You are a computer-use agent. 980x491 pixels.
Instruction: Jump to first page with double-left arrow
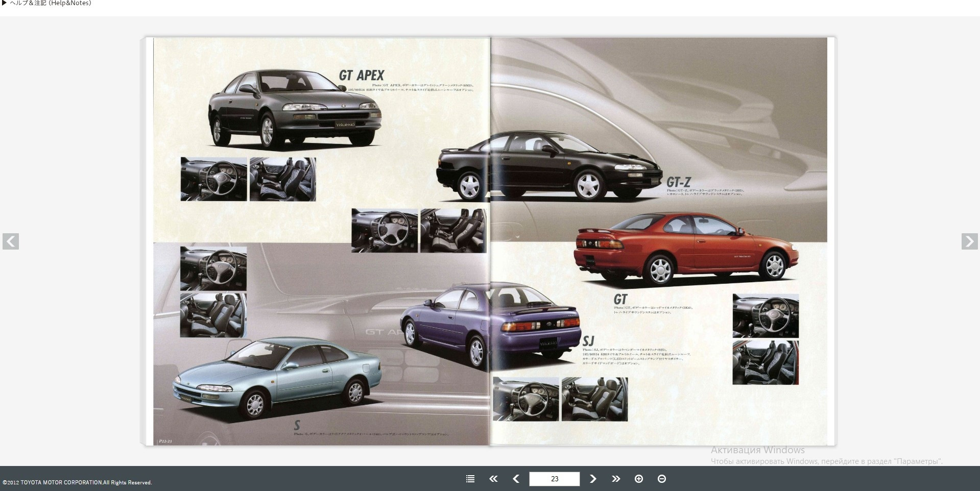(493, 479)
